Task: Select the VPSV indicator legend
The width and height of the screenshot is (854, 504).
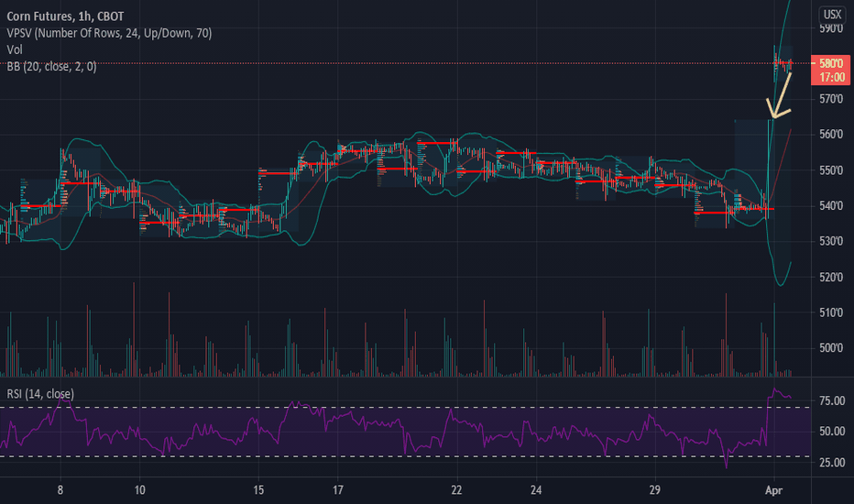Action: (109, 33)
